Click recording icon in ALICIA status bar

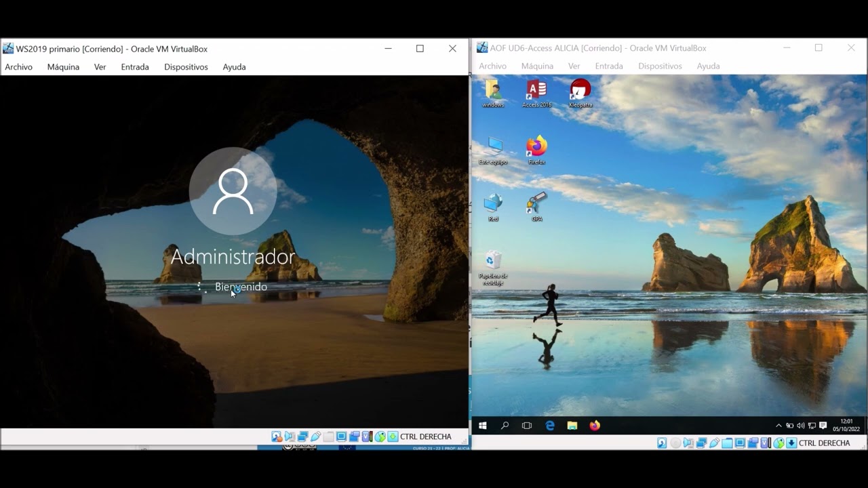point(753,443)
